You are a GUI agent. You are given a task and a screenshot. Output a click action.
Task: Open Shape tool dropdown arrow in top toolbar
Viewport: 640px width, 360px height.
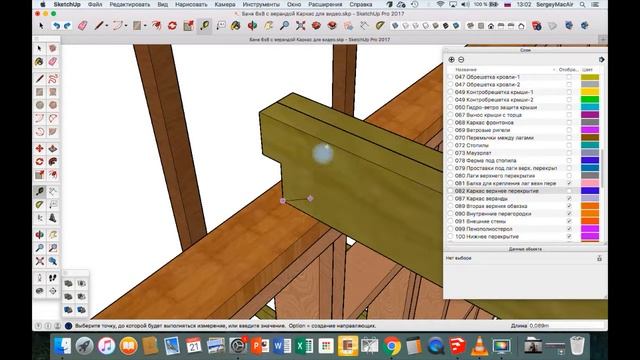pos(145,26)
